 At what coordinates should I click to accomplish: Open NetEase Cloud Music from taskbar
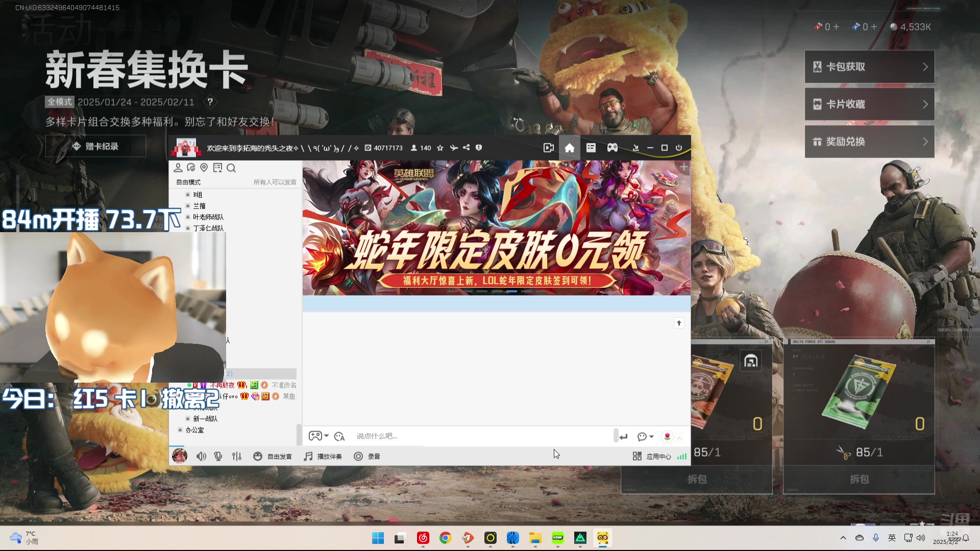[x=423, y=538]
